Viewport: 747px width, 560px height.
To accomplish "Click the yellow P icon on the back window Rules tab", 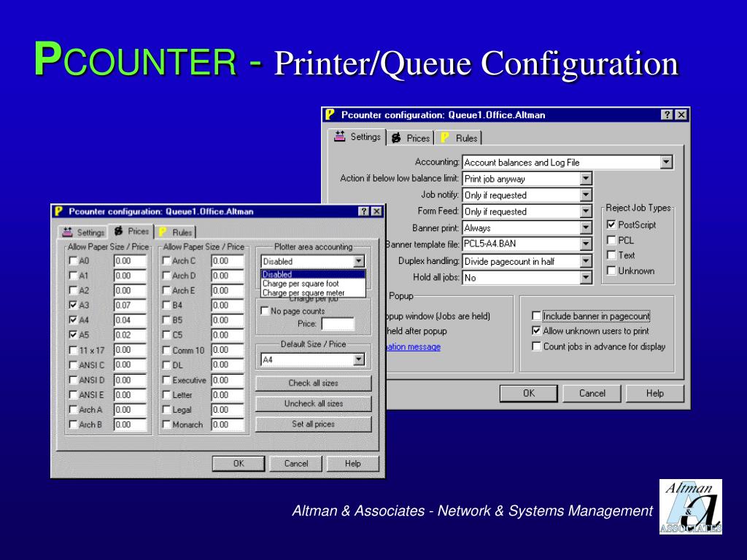I will 445,138.
